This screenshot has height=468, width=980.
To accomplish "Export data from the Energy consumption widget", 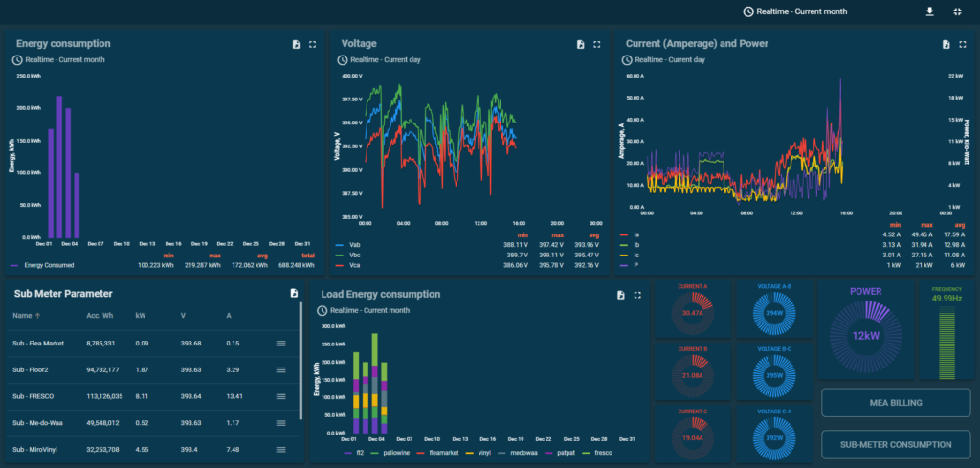I will click(x=296, y=44).
